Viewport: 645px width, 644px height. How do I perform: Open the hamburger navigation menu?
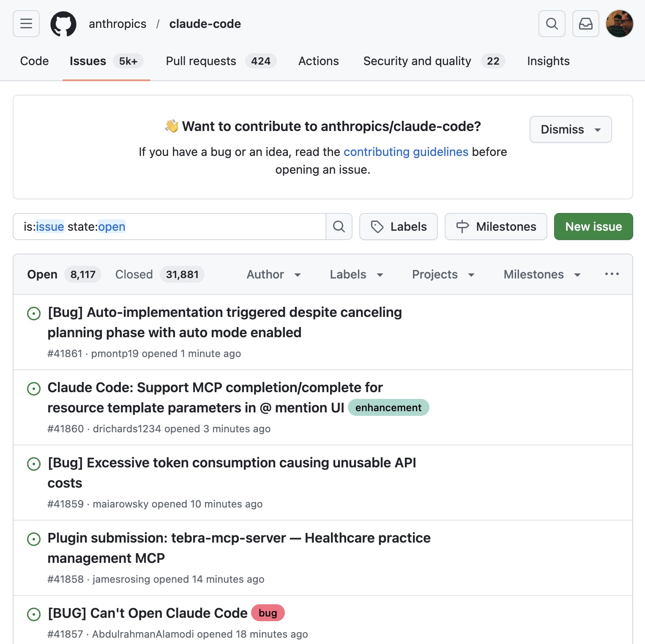click(26, 24)
